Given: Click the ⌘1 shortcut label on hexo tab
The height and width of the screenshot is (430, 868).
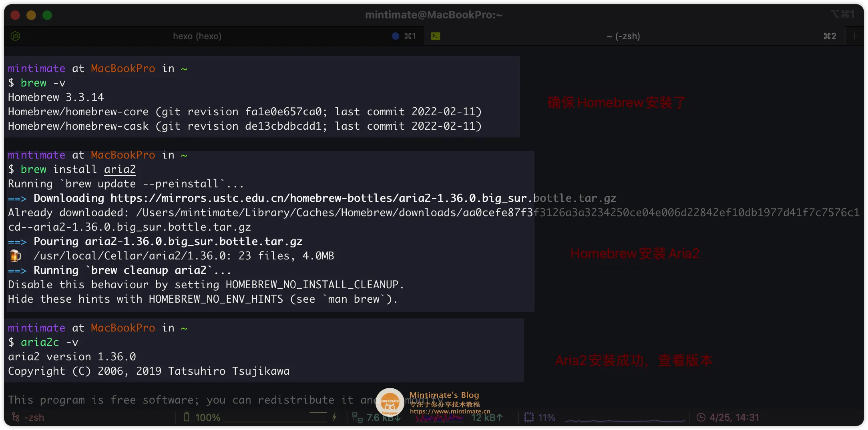Looking at the screenshot, I should [x=410, y=36].
